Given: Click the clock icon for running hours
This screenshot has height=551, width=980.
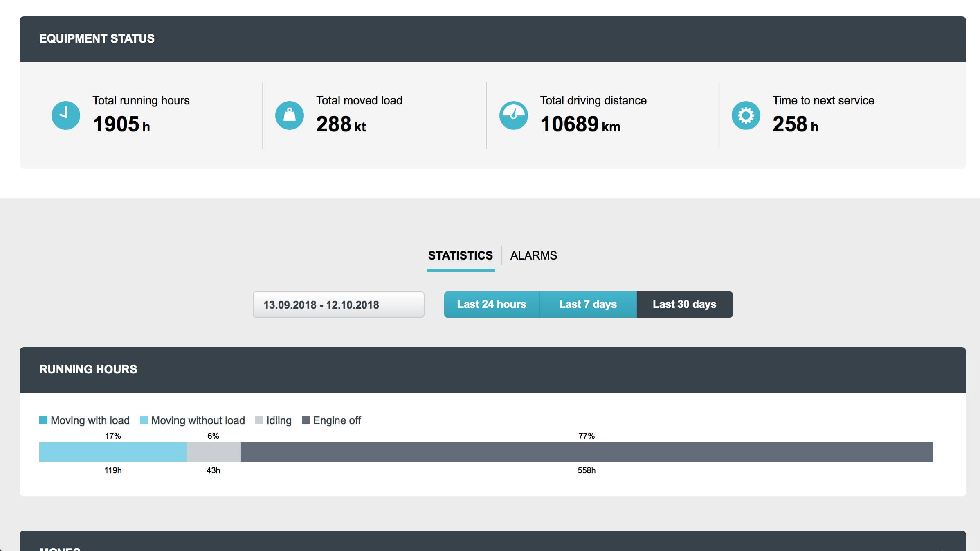Looking at the screenshot, I should pos(65,115).
